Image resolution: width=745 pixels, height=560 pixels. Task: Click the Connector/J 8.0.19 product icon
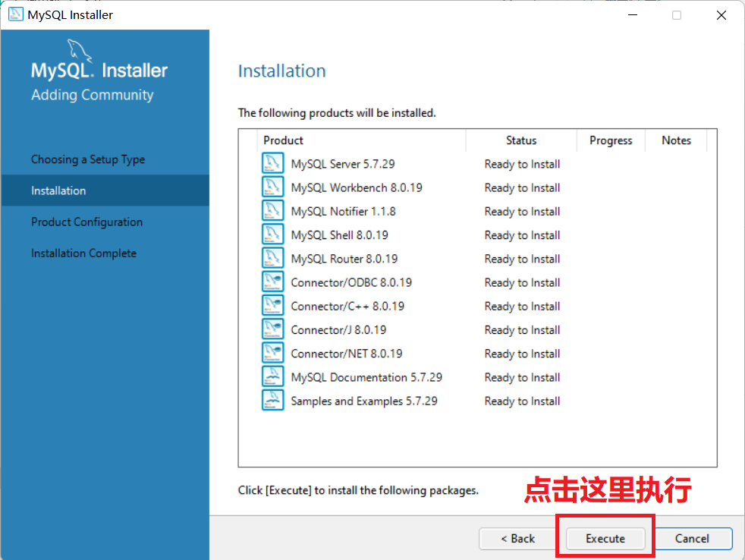pos(272,329)
